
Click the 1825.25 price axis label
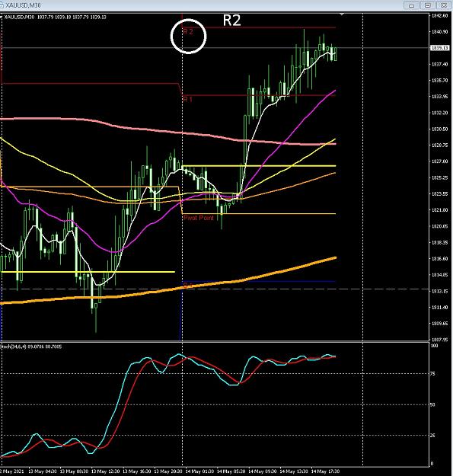click(x=439, y=177)
